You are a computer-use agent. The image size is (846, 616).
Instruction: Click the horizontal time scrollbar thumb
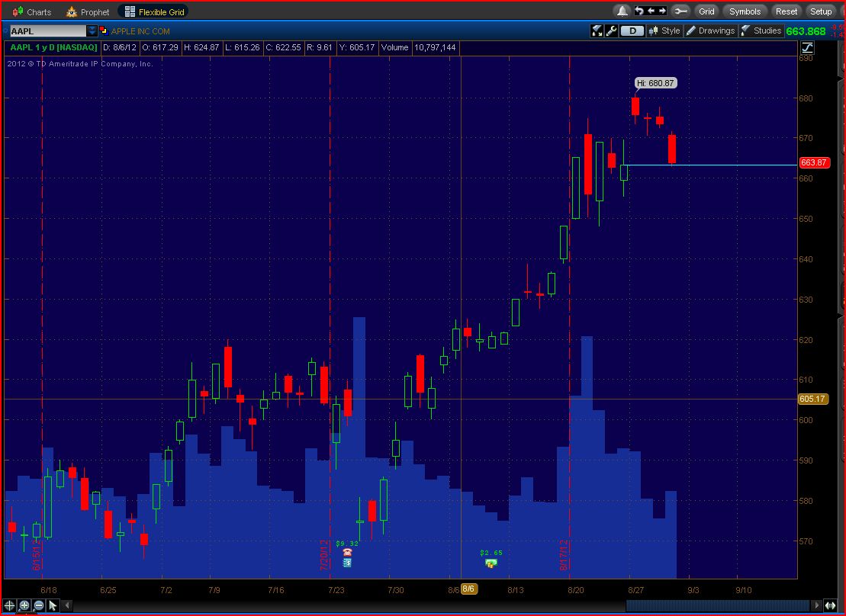pyautogui.click(x=718, y=606)
